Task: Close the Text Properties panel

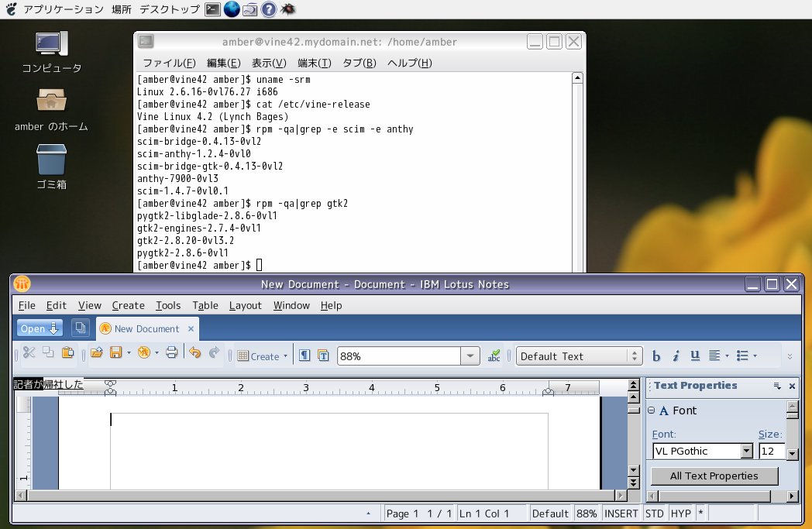Action: click(792, 386)
